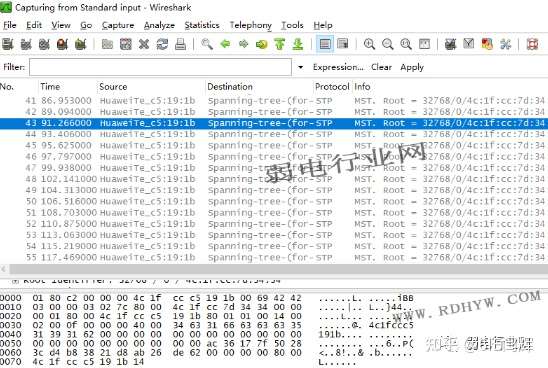
Task: Focus the Filter input field
Action: click(160, 67)
